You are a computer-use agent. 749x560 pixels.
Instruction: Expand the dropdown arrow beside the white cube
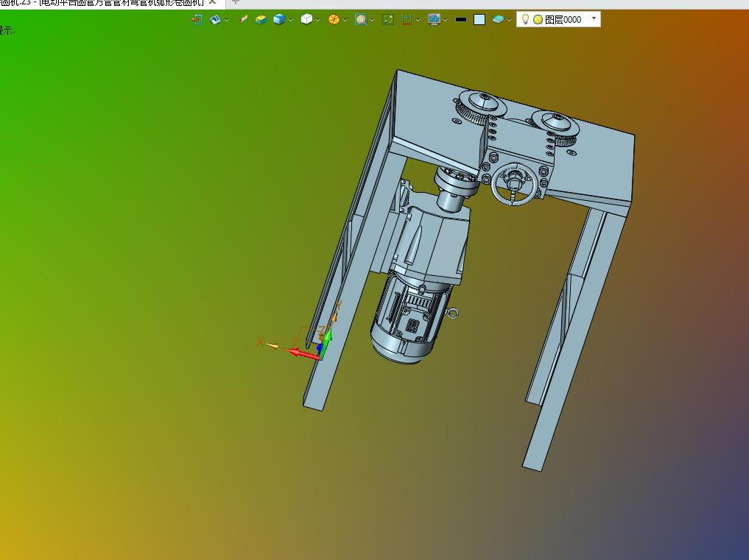pyautogui.click(x=318, y=21)
